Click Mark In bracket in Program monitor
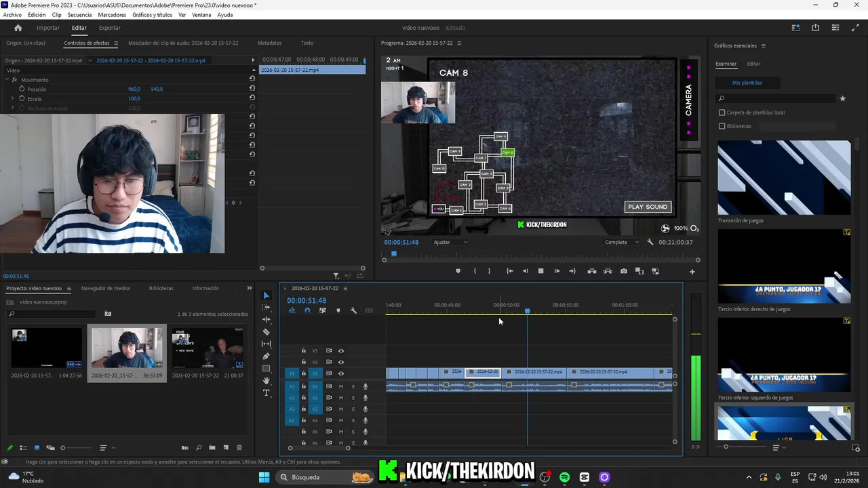Screen dimensions: 868x488 click(475, 271)
